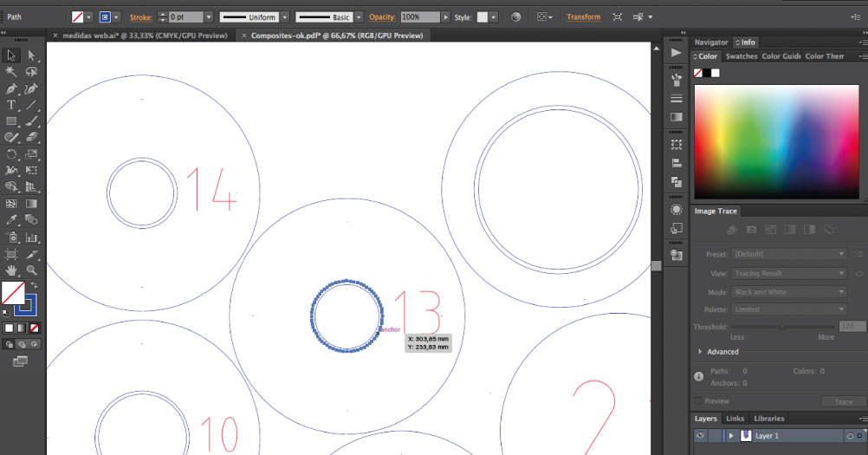Open the Image Trace Preset dropdown
Image resolution: width=868 pixels, height=455 pixels.
coord(789,254)
